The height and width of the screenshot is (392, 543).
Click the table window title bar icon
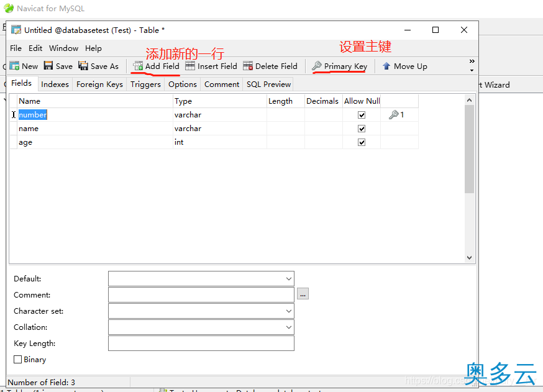point(16,30)
